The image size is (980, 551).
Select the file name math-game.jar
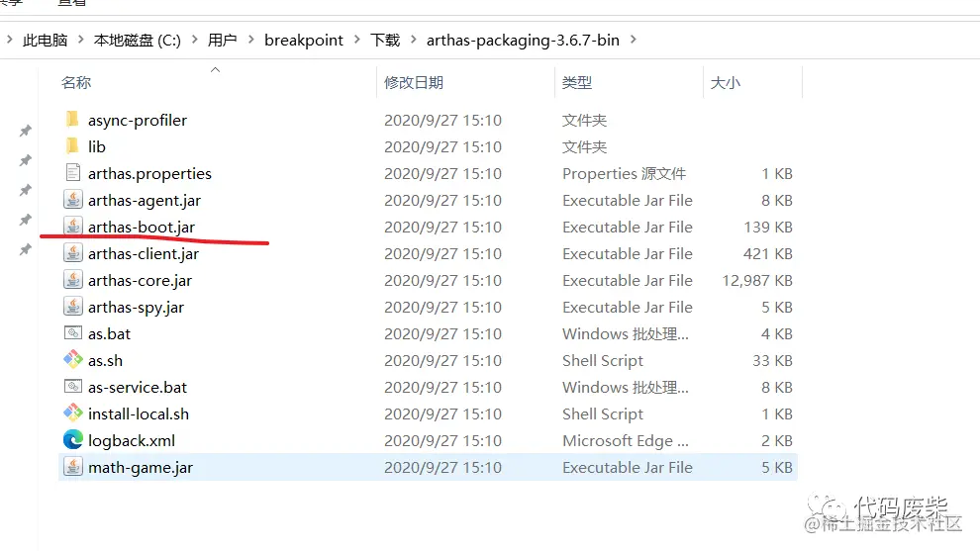140,468
